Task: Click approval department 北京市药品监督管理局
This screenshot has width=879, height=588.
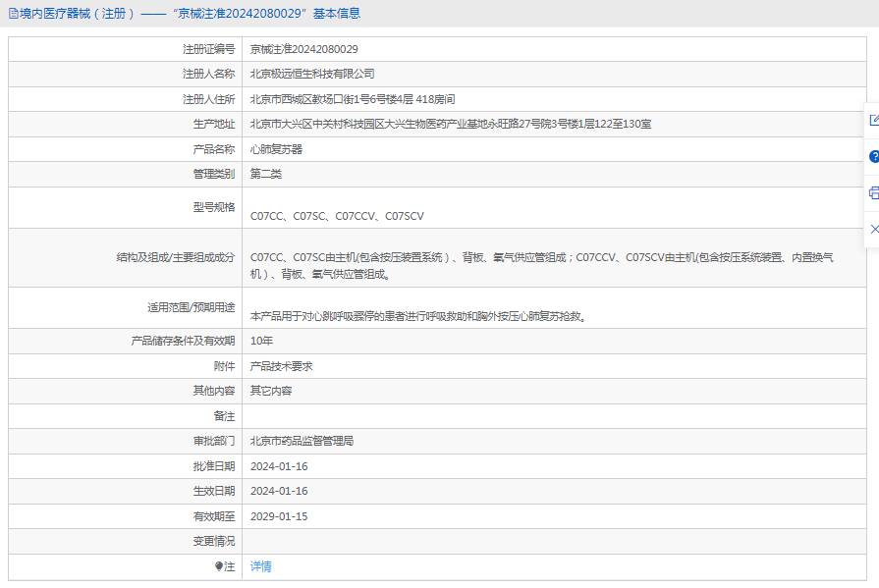Action: coord(302,441)
